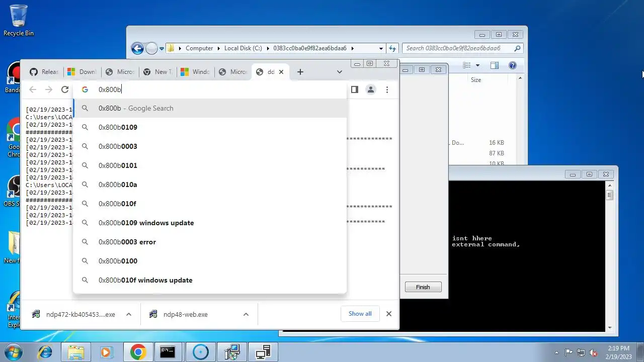
Task: Show hidden tray icons arrow
Action: (556, 352)
